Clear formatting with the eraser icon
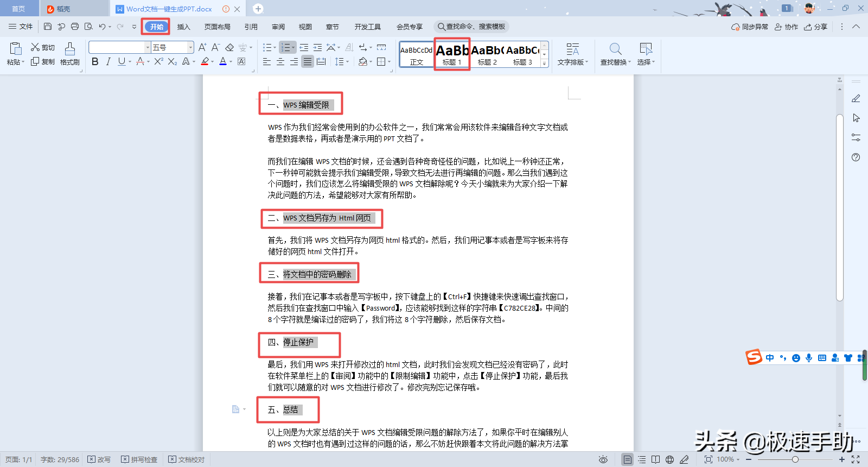The image size is (868, 467). (229, 47)
